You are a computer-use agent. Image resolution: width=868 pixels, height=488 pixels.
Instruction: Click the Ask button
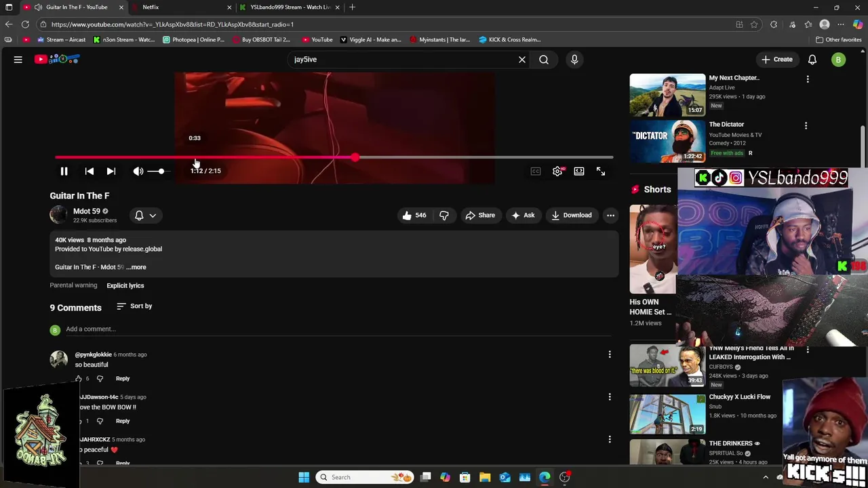(x=523, y=216)
